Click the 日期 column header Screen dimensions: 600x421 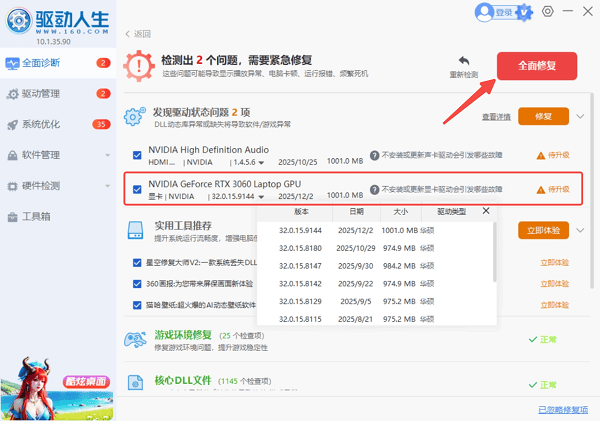[x=356, y=212]
